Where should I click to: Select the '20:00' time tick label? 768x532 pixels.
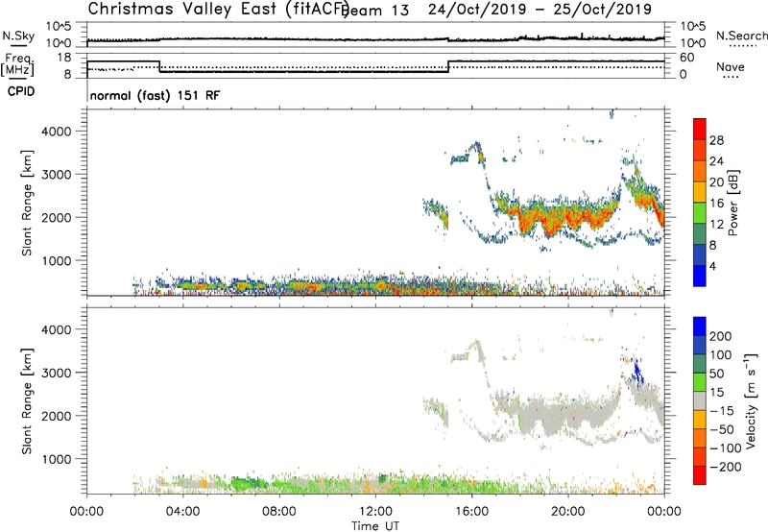coord(567,512)
